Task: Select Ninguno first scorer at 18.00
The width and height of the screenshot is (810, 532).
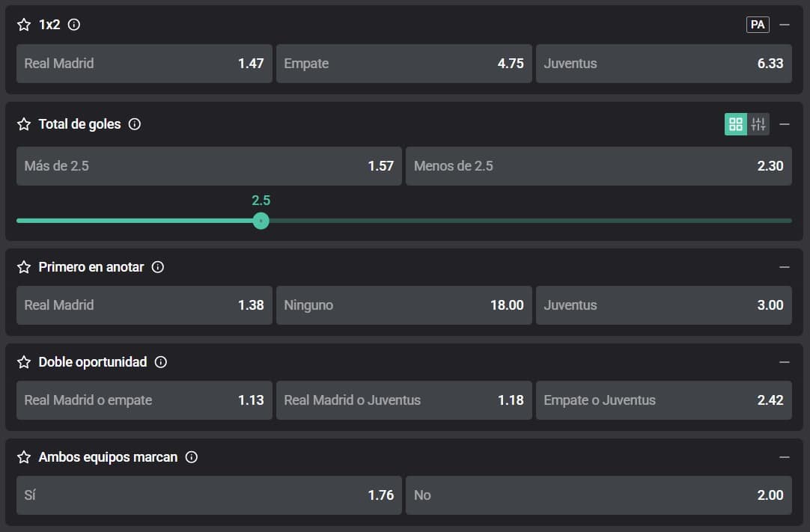Action: pos(404,305)
